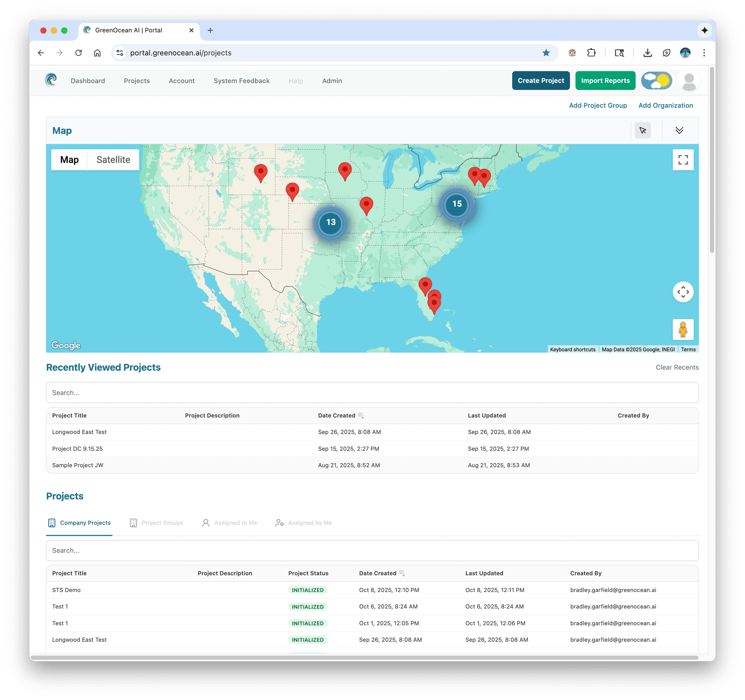Image resolution: width=745 pixels, height=700 pixels.
Task: Select the cursor tool on the Map panel
Action: pos(642,130)
